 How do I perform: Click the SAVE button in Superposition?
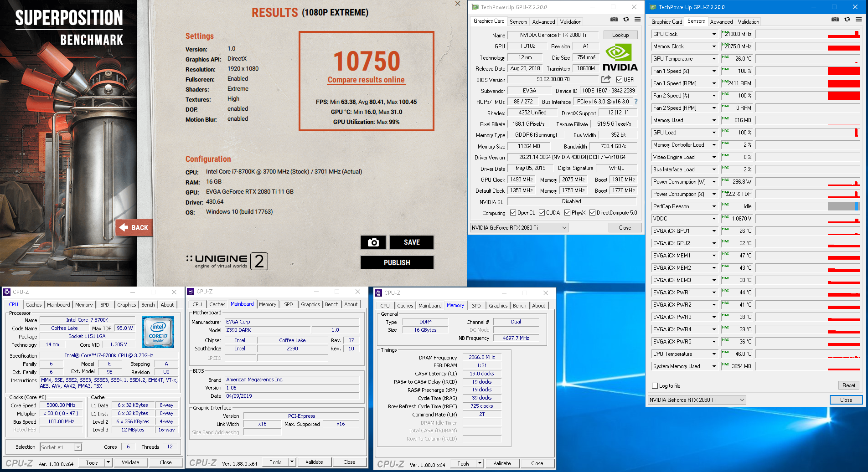coord(412,242)
